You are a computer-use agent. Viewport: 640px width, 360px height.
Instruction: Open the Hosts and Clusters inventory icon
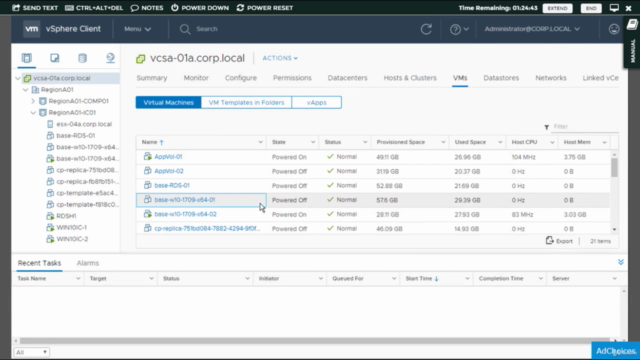[x=27, y=58]
